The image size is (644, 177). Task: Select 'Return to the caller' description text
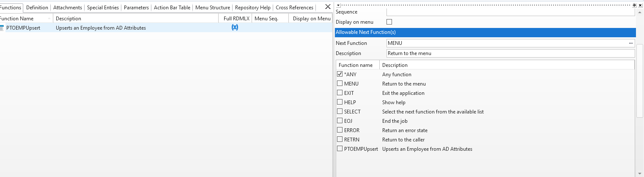[403, 140]
